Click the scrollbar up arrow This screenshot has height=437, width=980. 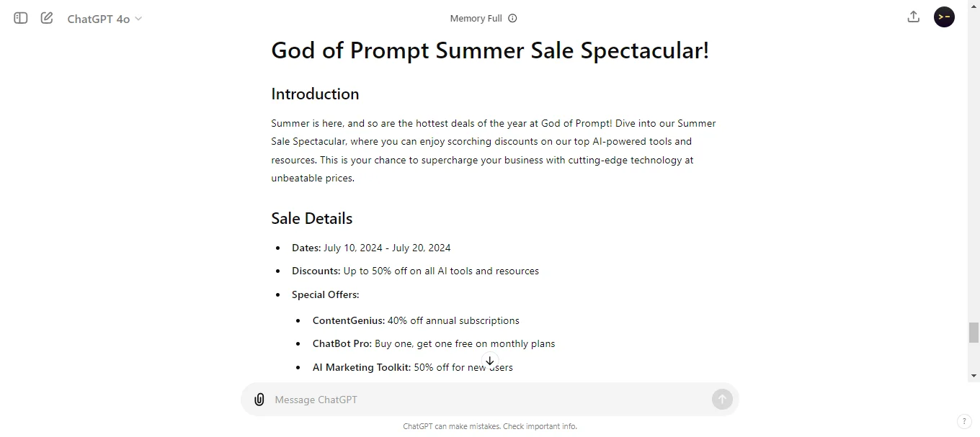click(974, 6)
